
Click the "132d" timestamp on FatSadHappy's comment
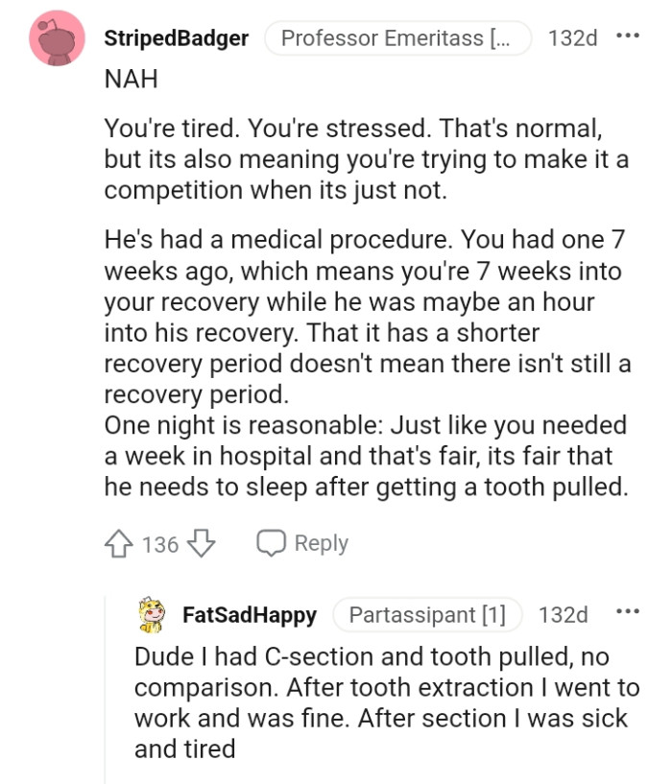(565, 615)
